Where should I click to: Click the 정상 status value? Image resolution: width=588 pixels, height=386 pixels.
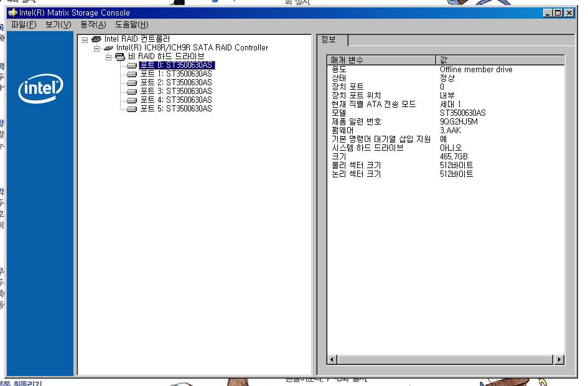tap(447, 78)
